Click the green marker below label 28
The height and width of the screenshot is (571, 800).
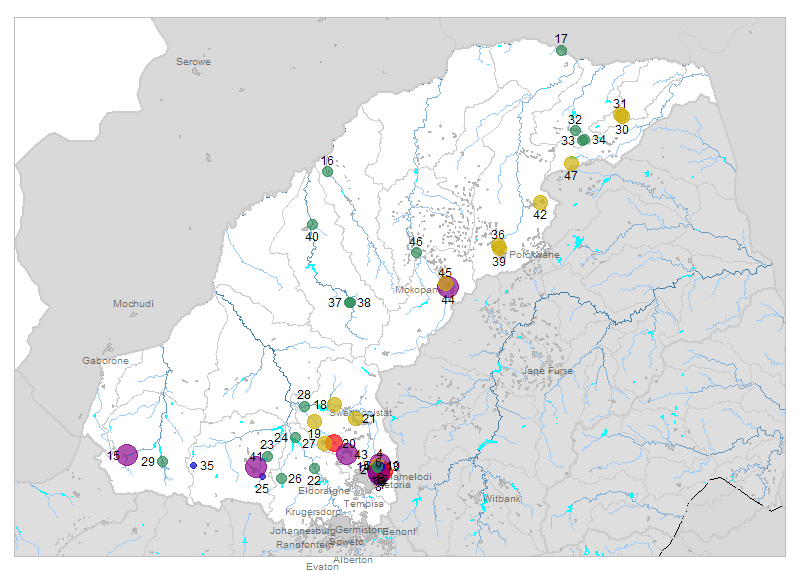[x=304, y=407]
